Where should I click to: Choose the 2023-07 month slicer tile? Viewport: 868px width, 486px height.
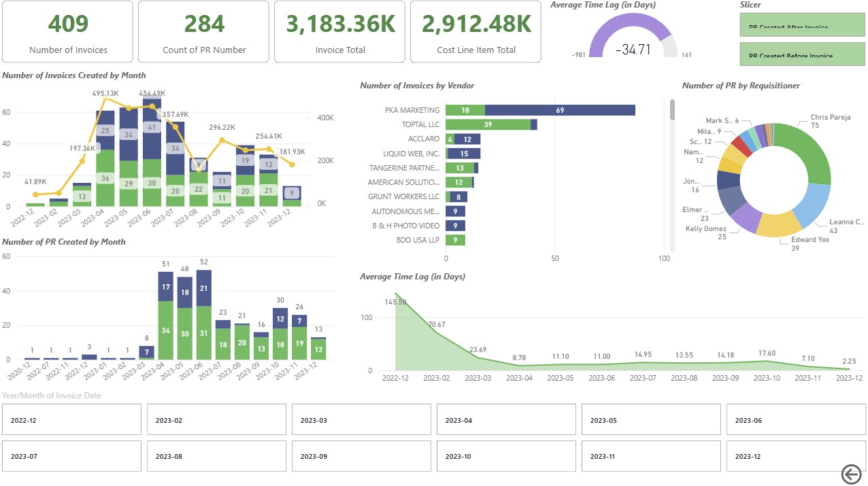tap(71, 456)
